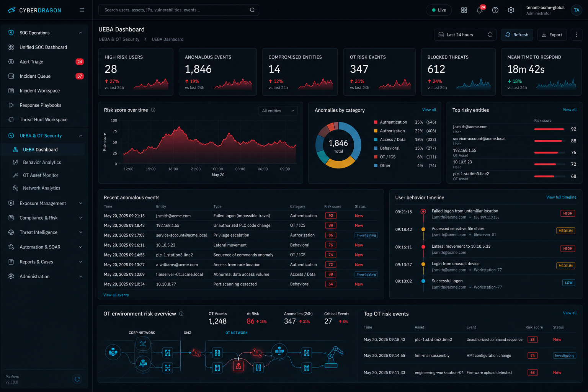
Task: Click the High Risk Users card value 28
Action: tap(111, 69)
